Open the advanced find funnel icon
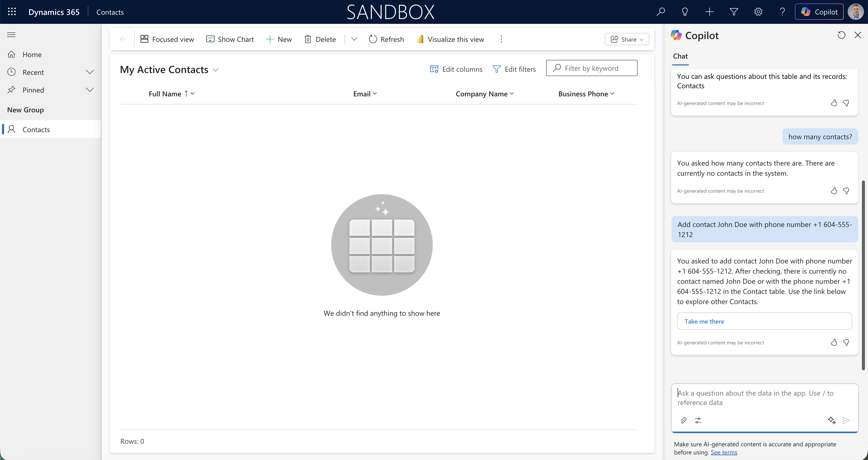868x460 pixels. tap(734, 12)
